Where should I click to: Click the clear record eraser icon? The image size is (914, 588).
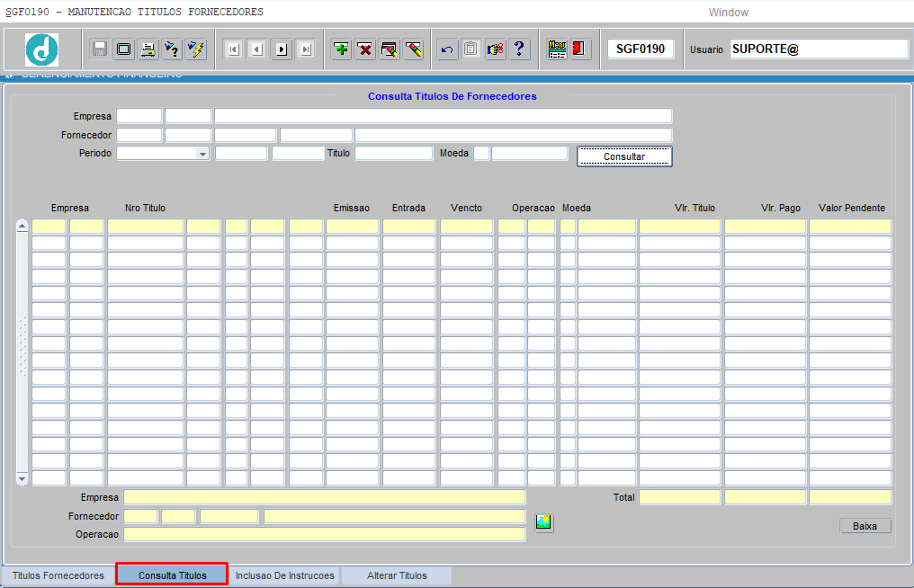pyautogui.click(x=390, y=49)
